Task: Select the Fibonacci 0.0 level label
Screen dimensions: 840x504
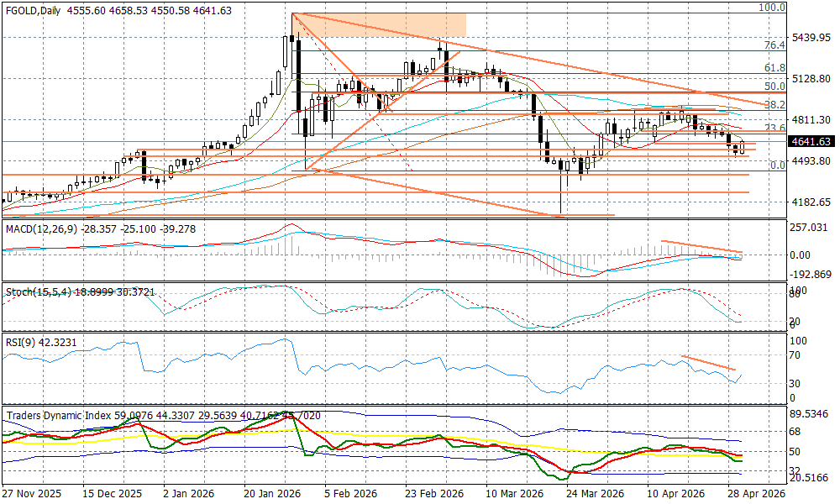Action: [777, 165]
